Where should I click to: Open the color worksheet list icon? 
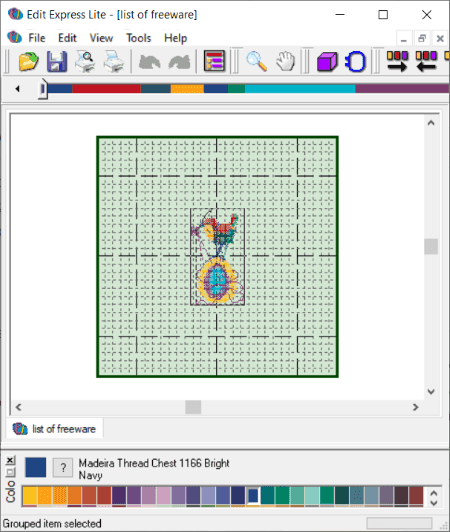tap(214, 61)
